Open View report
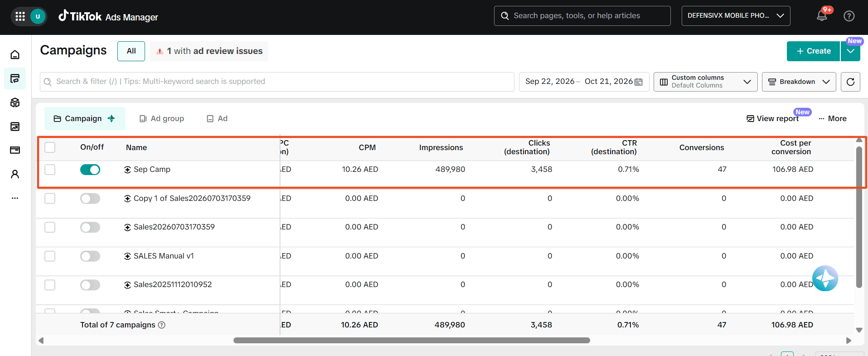 coord(773,118)
